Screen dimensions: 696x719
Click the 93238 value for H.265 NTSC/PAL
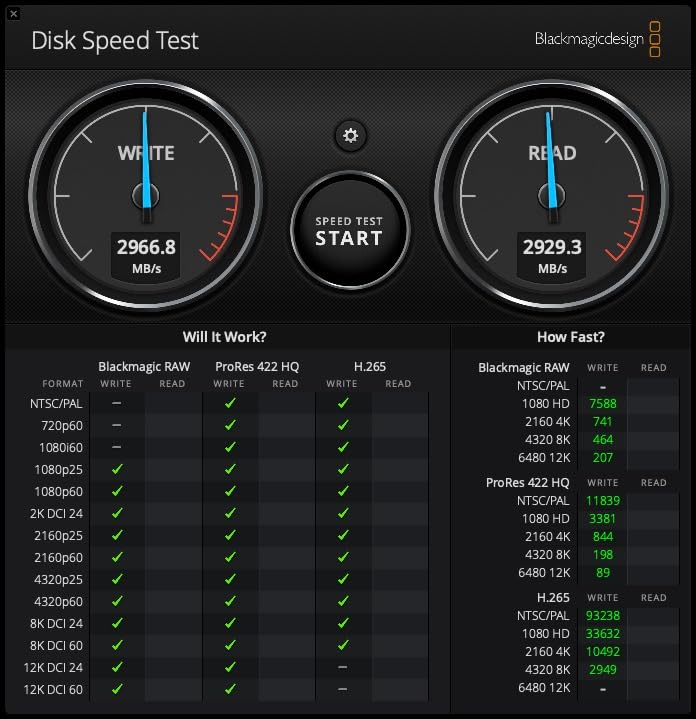tap(602, 615)
